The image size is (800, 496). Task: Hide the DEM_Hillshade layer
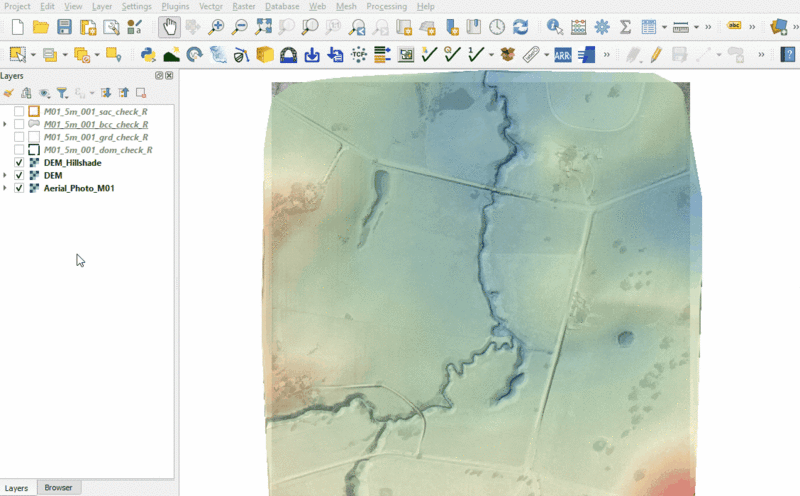pos(19,163)
